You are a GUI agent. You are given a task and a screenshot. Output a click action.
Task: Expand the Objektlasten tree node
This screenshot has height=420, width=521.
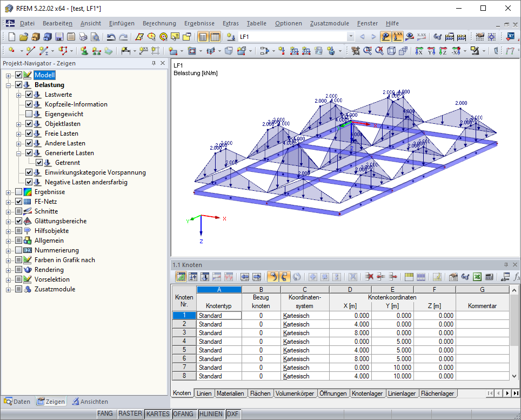coord(18,124)
